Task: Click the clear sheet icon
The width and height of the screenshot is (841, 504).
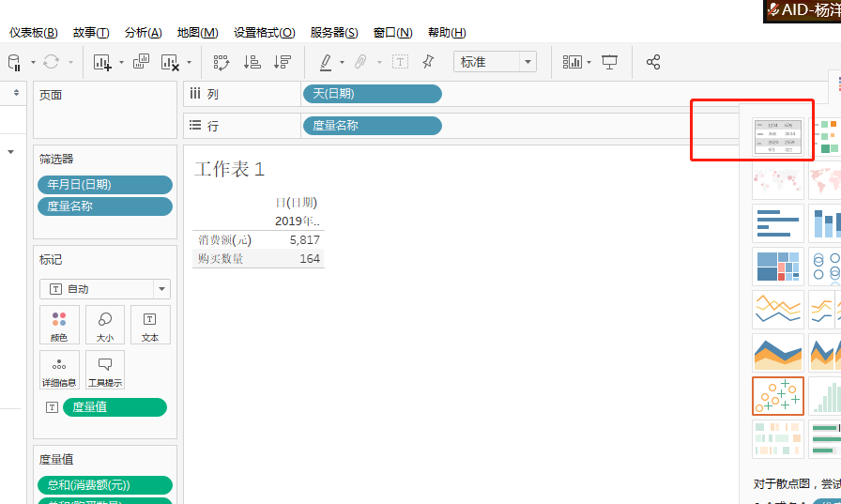Action: click(170, 62)
